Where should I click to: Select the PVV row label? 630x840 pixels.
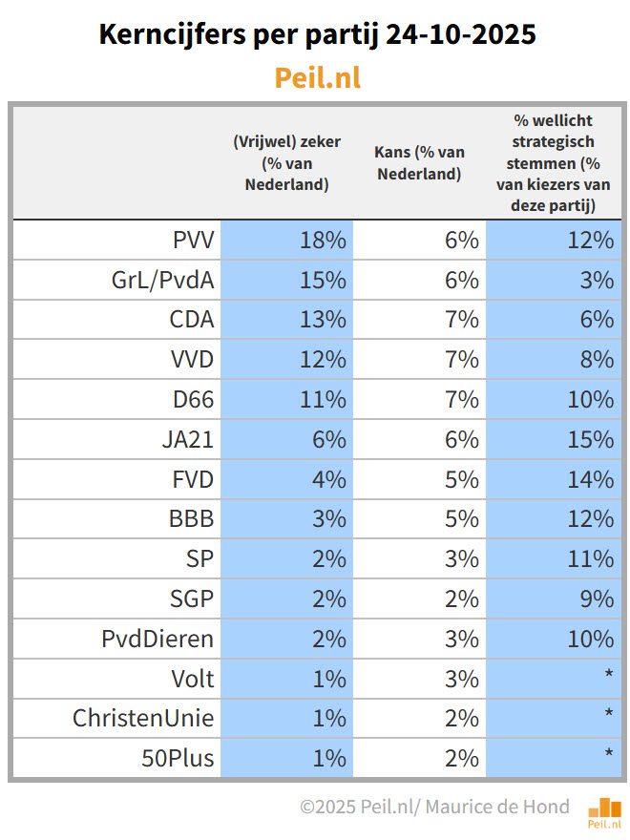click(193, 240)
